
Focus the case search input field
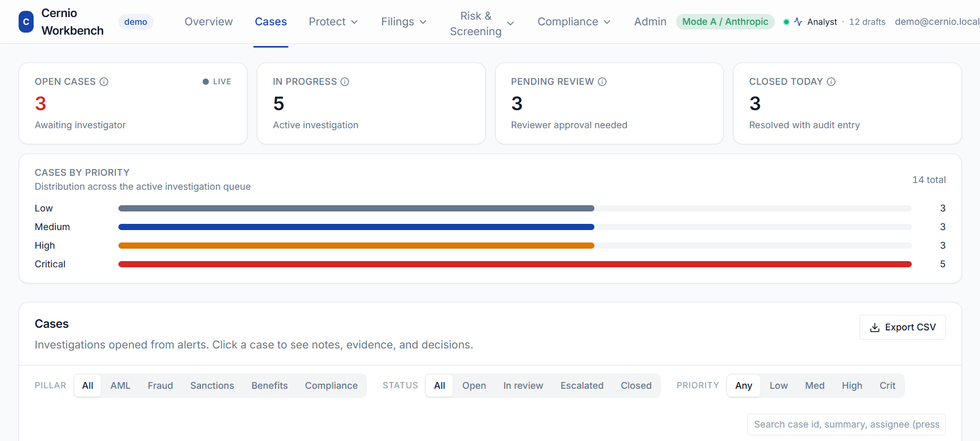[x=847, y=424]
